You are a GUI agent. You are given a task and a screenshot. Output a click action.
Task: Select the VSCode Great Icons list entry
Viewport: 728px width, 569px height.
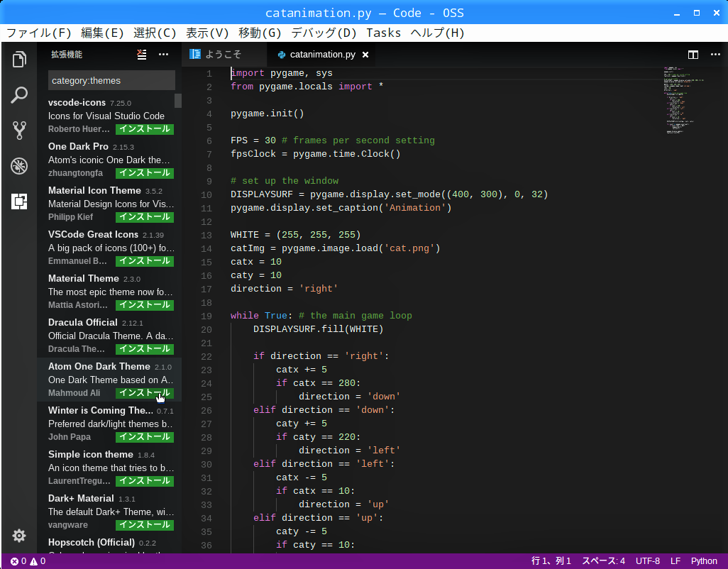[109, 248]
